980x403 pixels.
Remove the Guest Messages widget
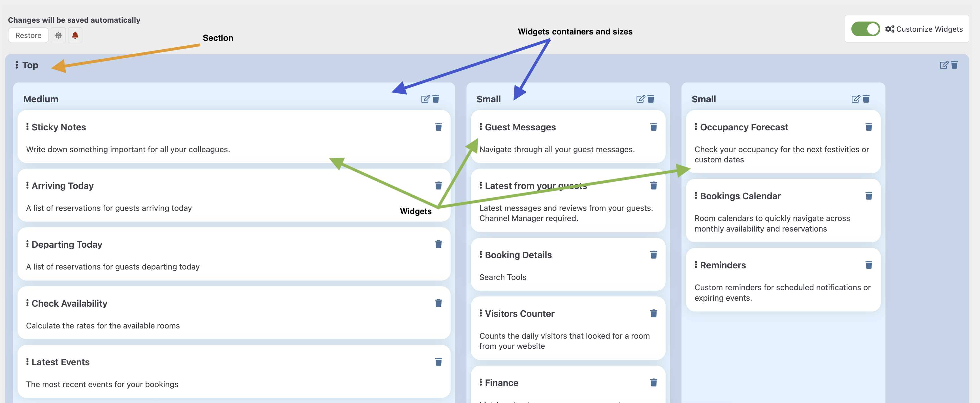coord(654,127)
